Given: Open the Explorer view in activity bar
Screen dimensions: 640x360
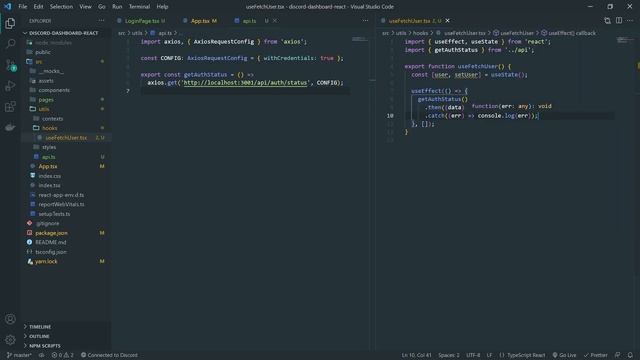Looking at the screenshot, I should click(10, 23).
